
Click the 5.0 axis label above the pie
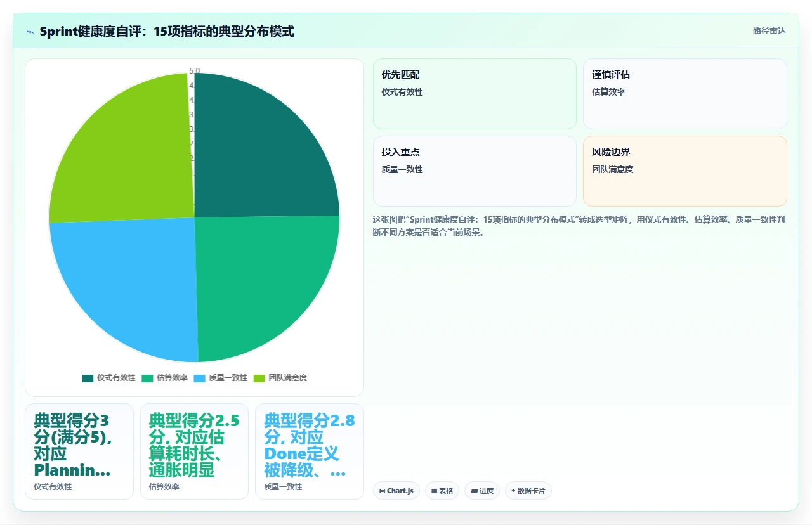pyautogui.click(x=194, y=71)
